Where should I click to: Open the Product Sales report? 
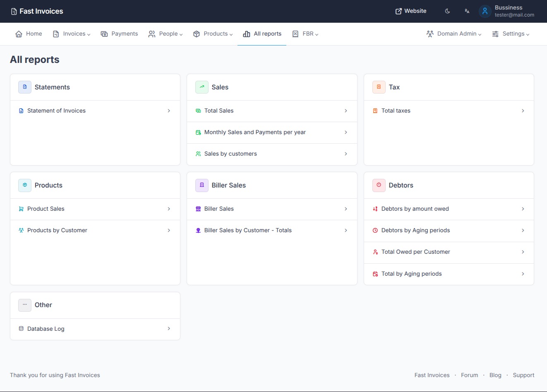coord(95,209)
